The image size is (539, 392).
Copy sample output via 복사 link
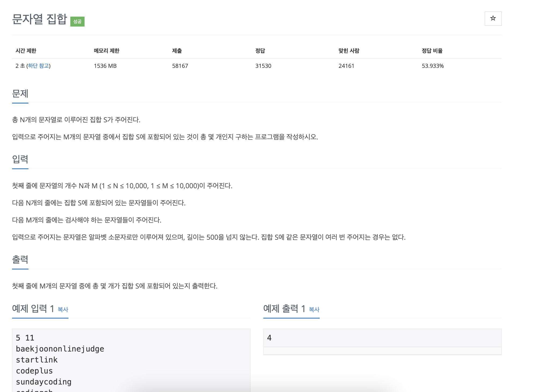pyautogui.click(x=314, y=309)
